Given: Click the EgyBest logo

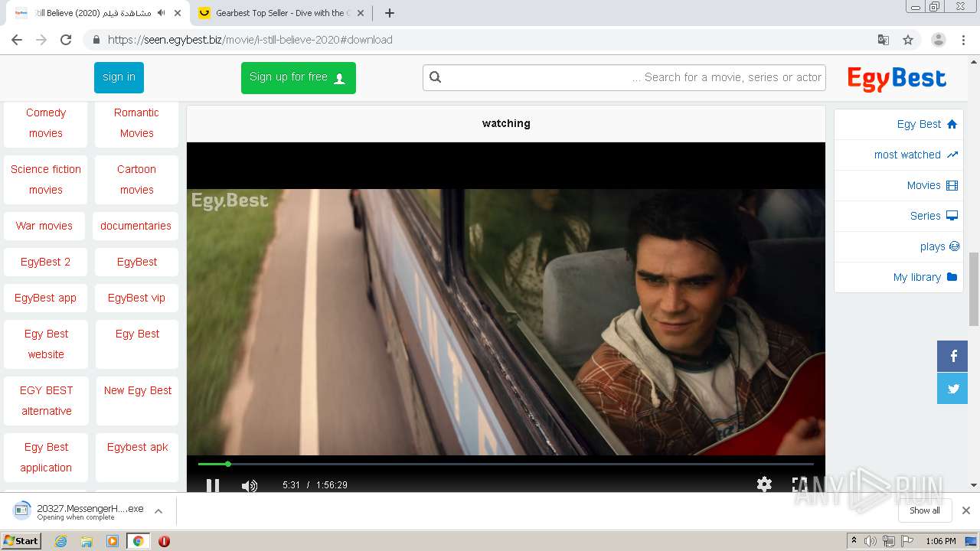Looking at the screenshot, I should tap(897, 78).
